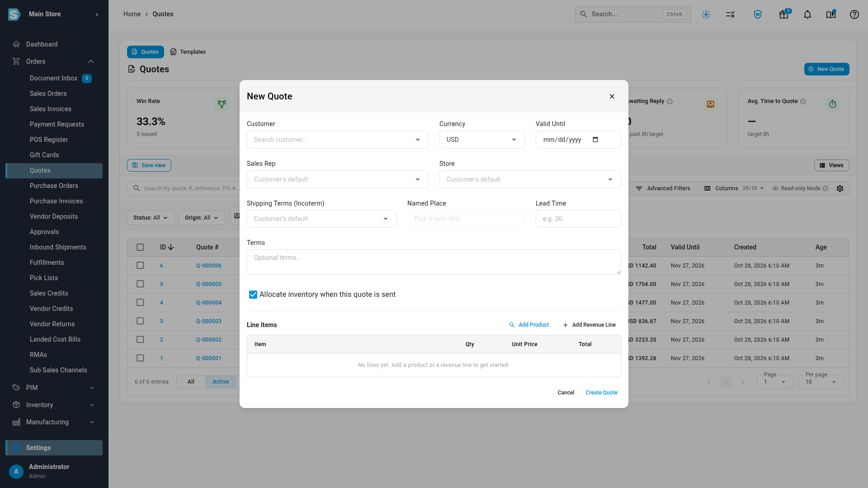Click the Administrator avatar icon
The height and width of the screenshot is (488, 868).
(16, 471)
